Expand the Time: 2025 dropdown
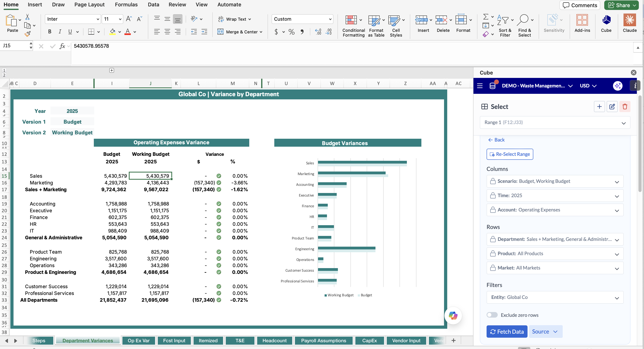This screenshot has width=644, height=349. coord(555,196)
